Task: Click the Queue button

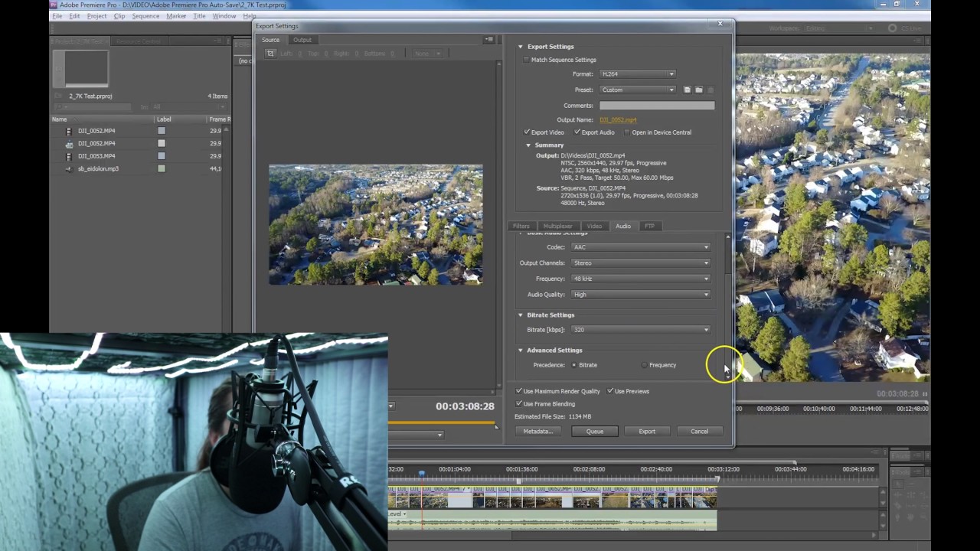Action: point(594,432)
